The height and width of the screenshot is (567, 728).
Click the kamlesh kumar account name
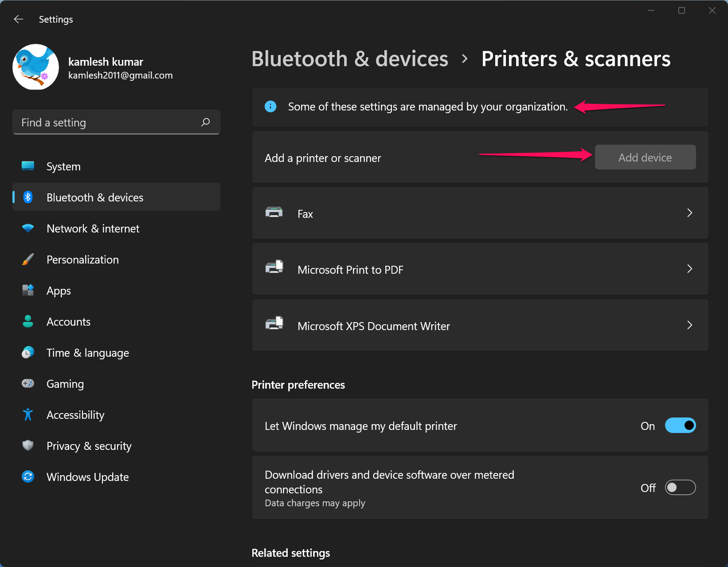coord(106,62)
